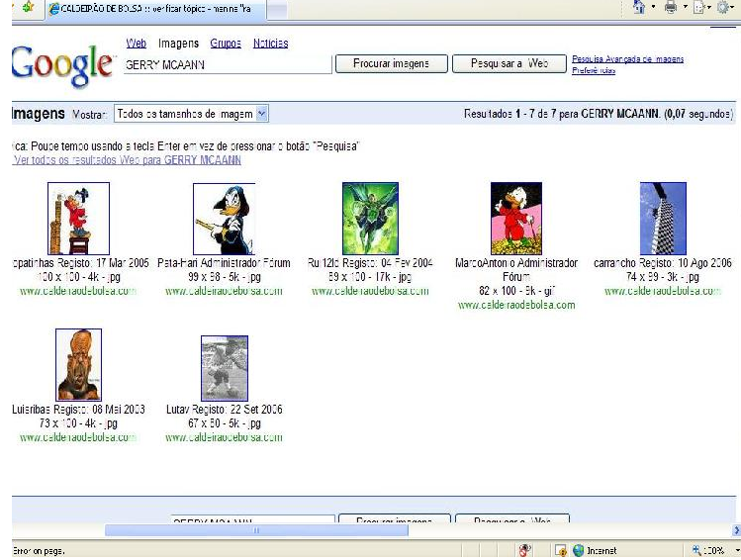The height and width of the screenshot is (560, 741).
Task: Open the Grupos search link
Action: 226,44
